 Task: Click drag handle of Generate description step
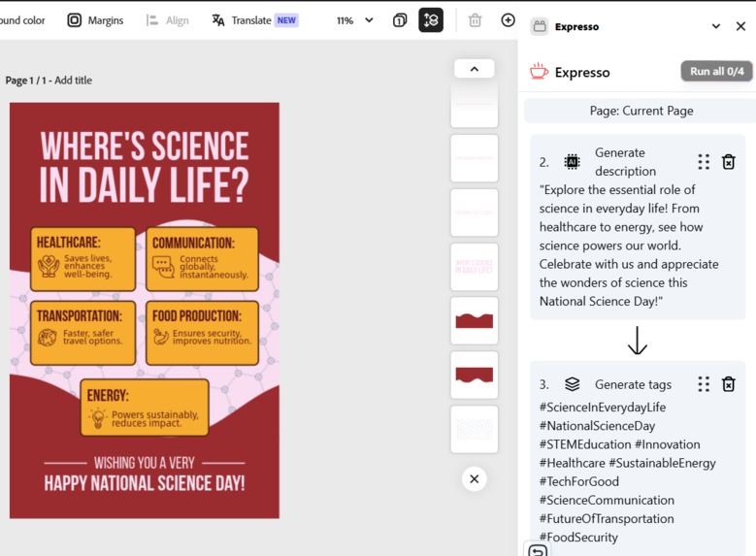pos(704,162)
